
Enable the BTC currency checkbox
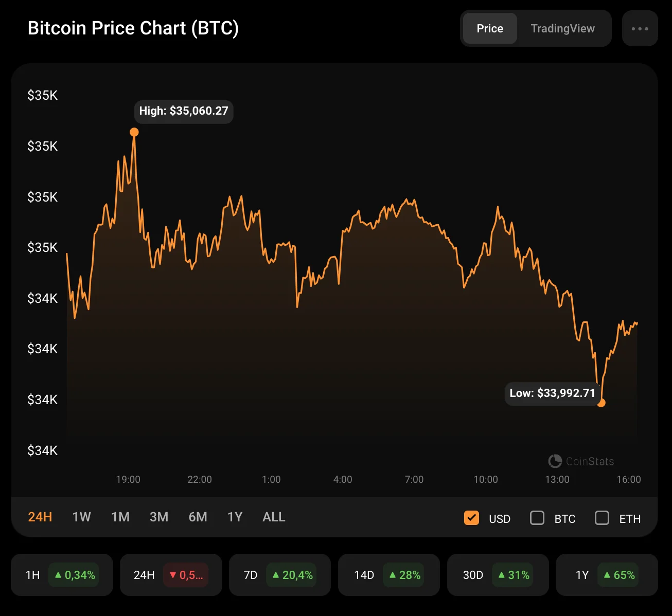[537, 518]
